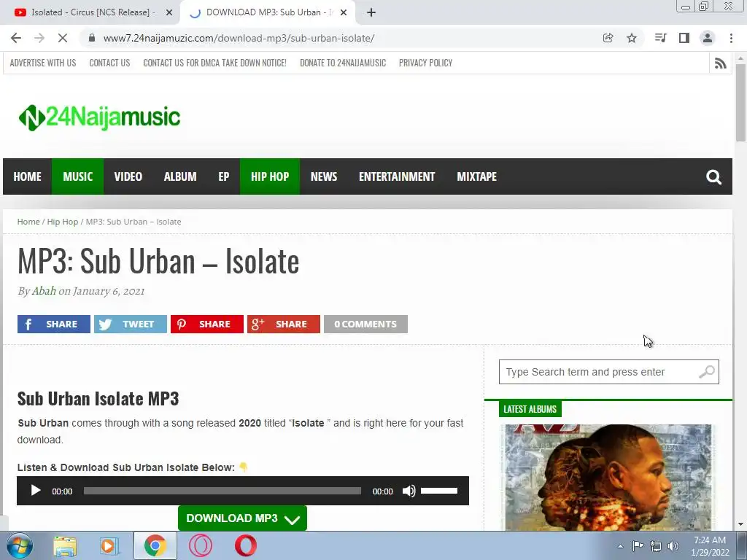Open CONTACT US FOR DMCA TAKE DOWN NOTICE
This screenshot has width=747, height=560.
[x=215, y=63]
